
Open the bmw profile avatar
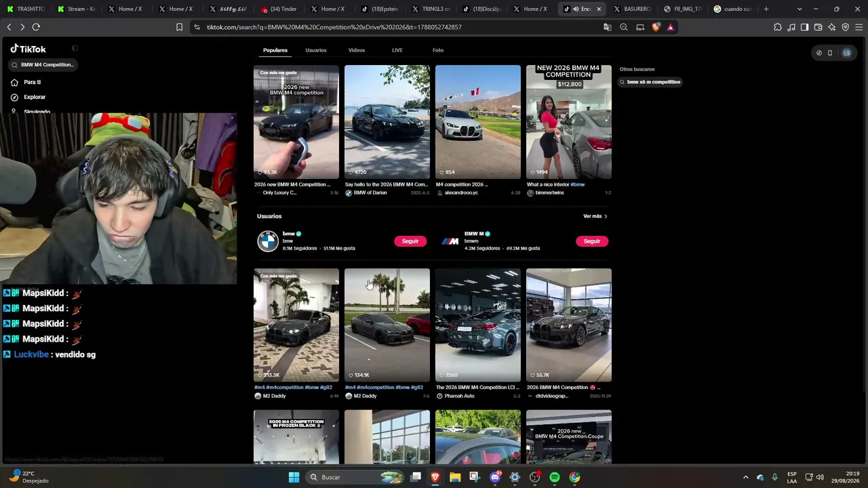point(268,241)
